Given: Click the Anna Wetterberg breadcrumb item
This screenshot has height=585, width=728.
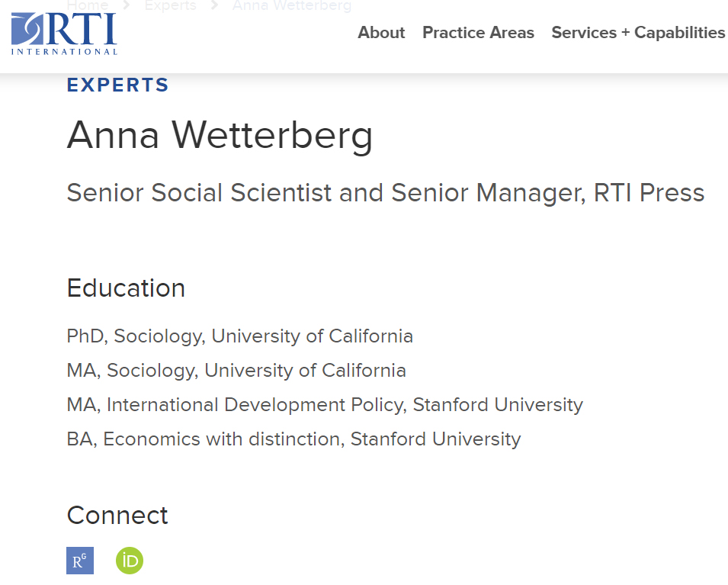Looking at the screenshot, I should coord(292,6).
